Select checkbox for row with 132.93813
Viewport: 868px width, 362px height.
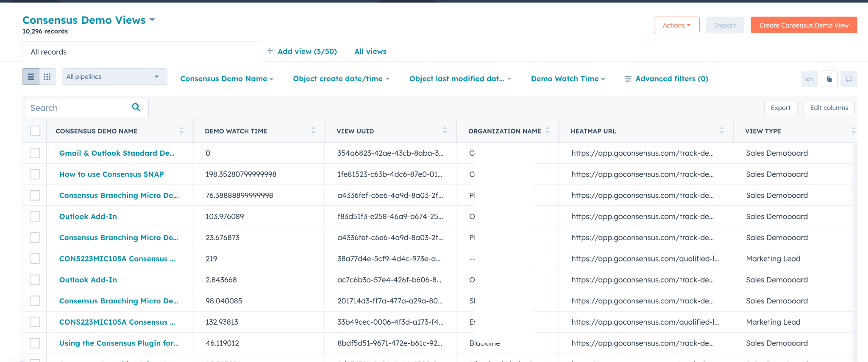click(35, 322)
